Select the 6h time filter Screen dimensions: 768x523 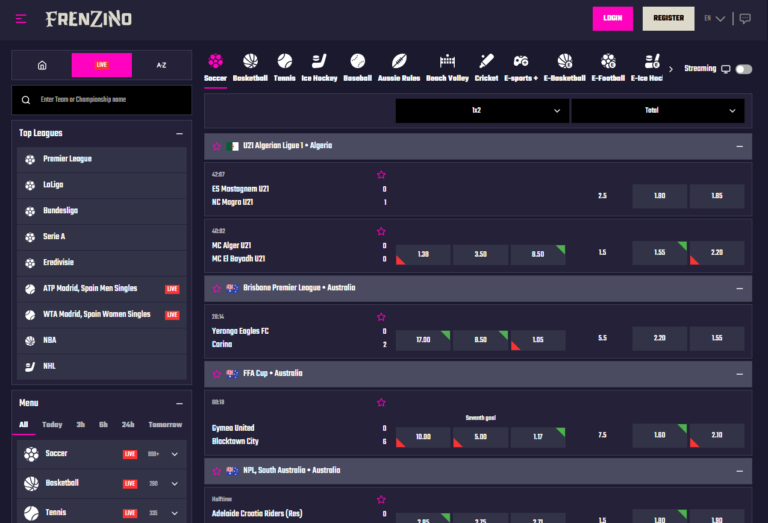pyautogui.click(x=103, y=425)
